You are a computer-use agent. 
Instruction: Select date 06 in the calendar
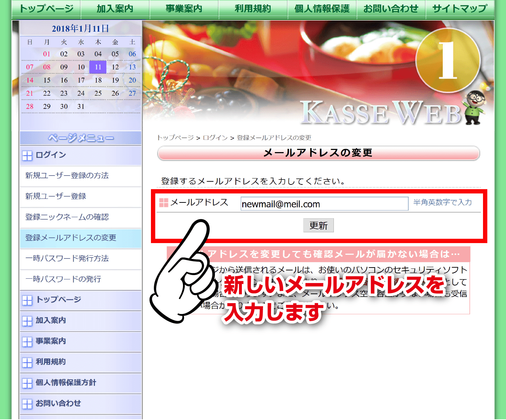tap(132, 54)
